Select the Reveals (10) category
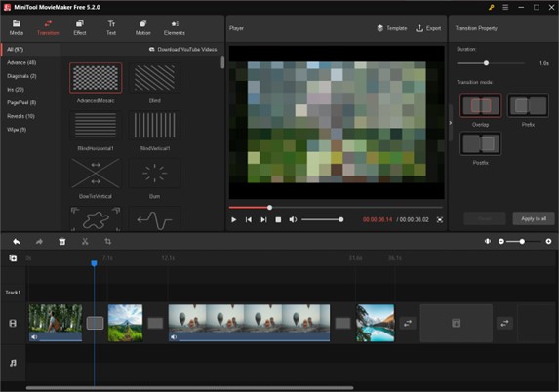The width and height of the screenshot is (559, 392). click(x=20, y=116)
